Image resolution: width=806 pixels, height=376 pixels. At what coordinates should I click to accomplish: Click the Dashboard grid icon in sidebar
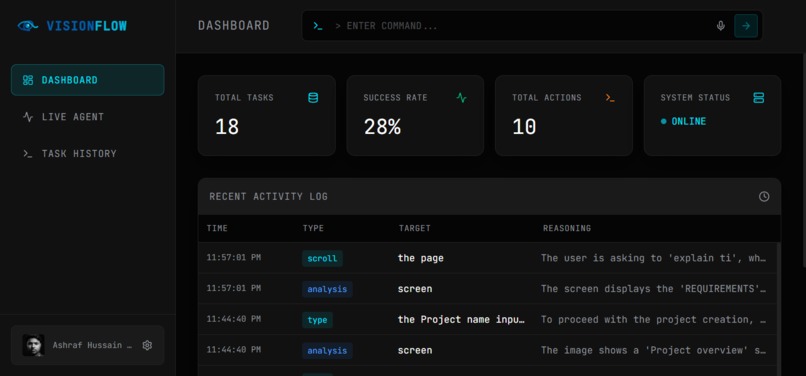[x=28, y=80]
